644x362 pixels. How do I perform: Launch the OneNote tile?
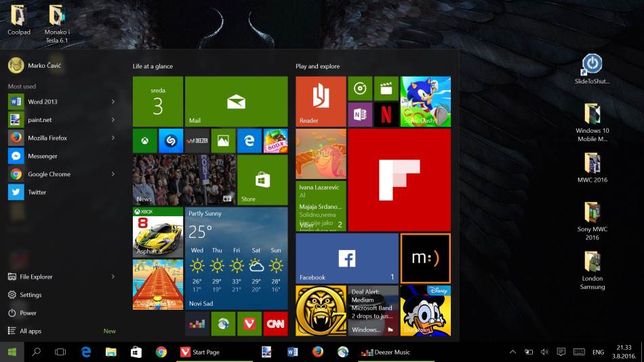point(360,115)
